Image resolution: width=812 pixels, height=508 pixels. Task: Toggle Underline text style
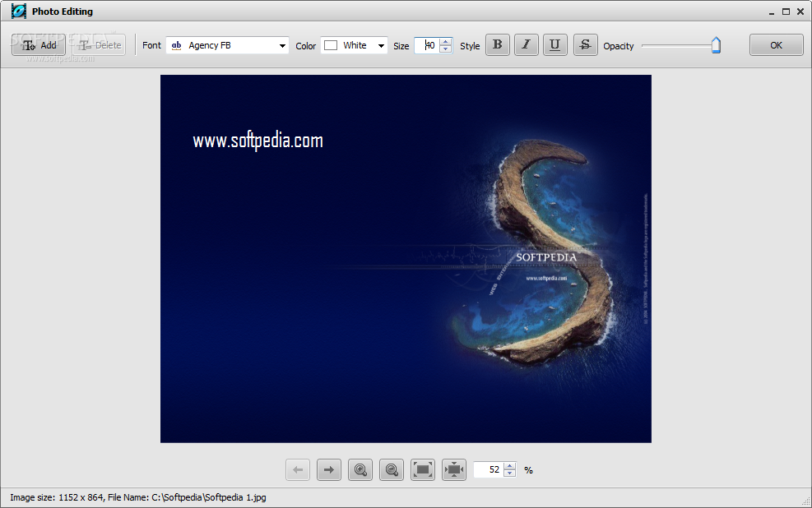pyautogui.click(x=554, y=45)
